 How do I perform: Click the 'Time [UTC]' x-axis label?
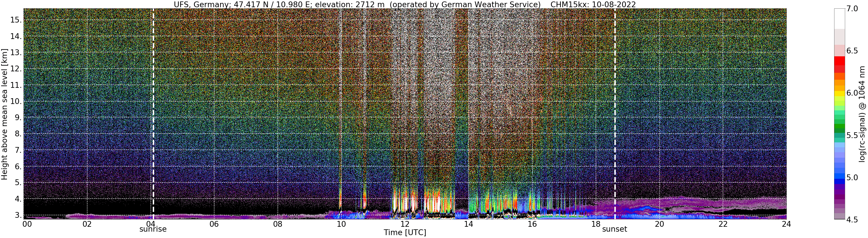(405, 233)
